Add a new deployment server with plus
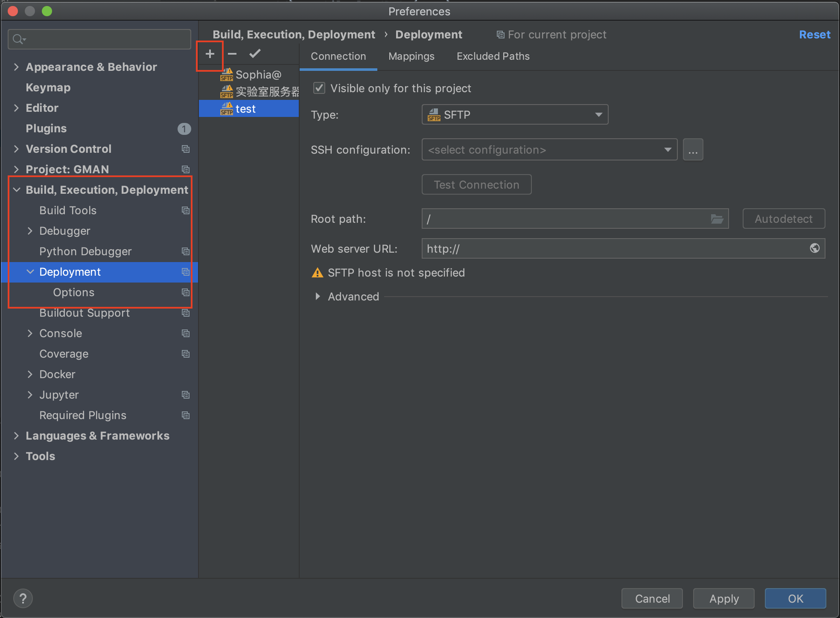 [x=210, y=54]
